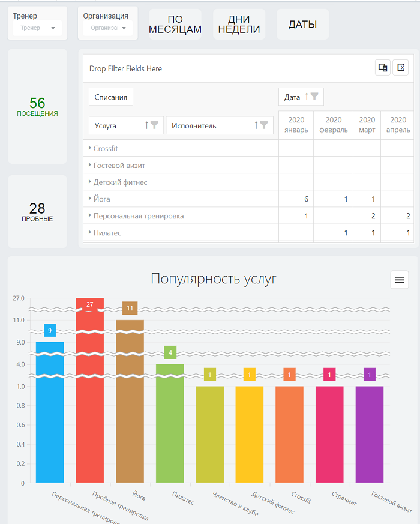Image resolution: width=420 pixels, height=524 pixels.
Task: Click the Популярность услуг chart title
Action: (x=214, y=279)
